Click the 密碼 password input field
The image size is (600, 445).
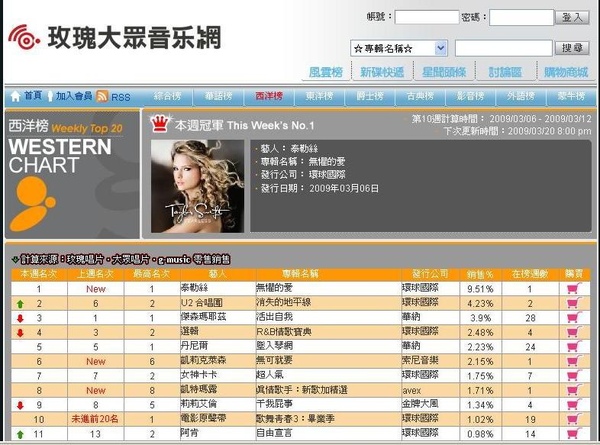522,18
